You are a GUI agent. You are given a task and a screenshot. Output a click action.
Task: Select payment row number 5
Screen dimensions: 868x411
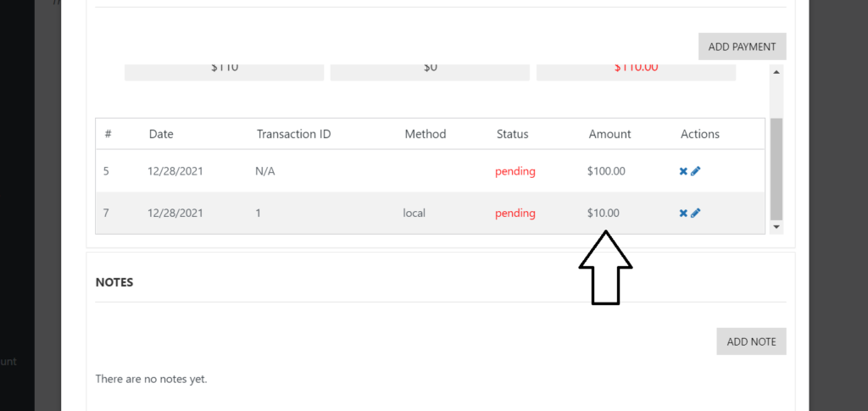click(x=430, y=171)
